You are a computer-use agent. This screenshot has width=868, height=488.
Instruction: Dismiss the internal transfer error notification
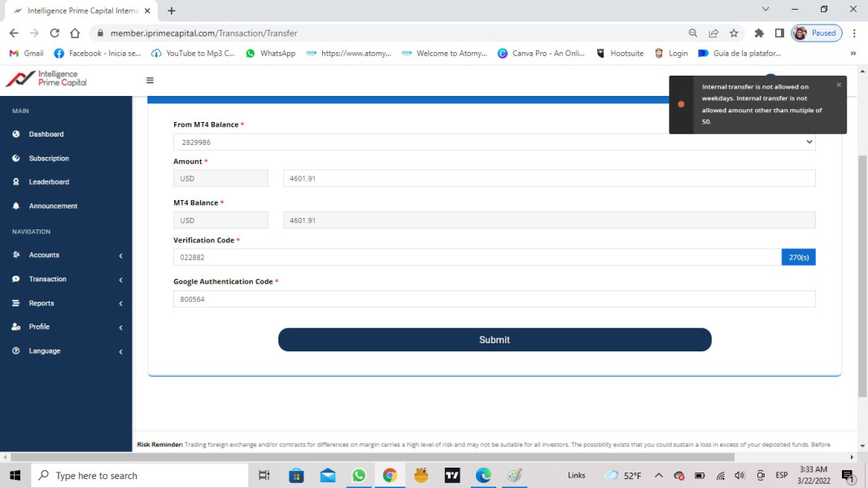point(839,85)
